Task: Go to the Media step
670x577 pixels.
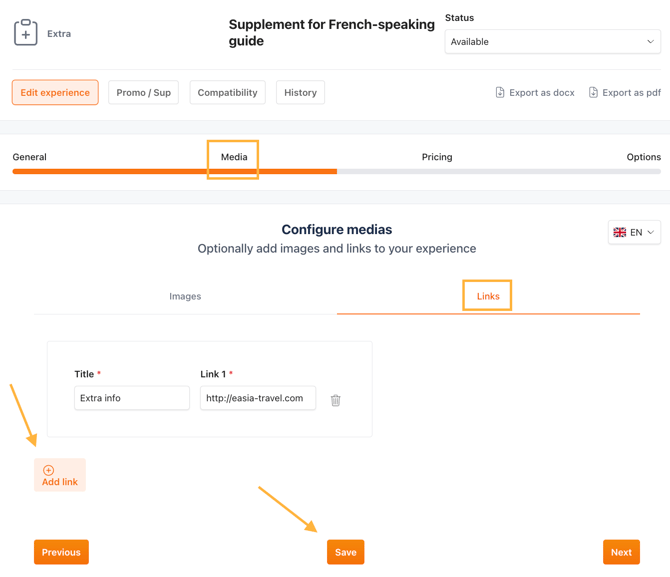Action: [x=234, y=157]
